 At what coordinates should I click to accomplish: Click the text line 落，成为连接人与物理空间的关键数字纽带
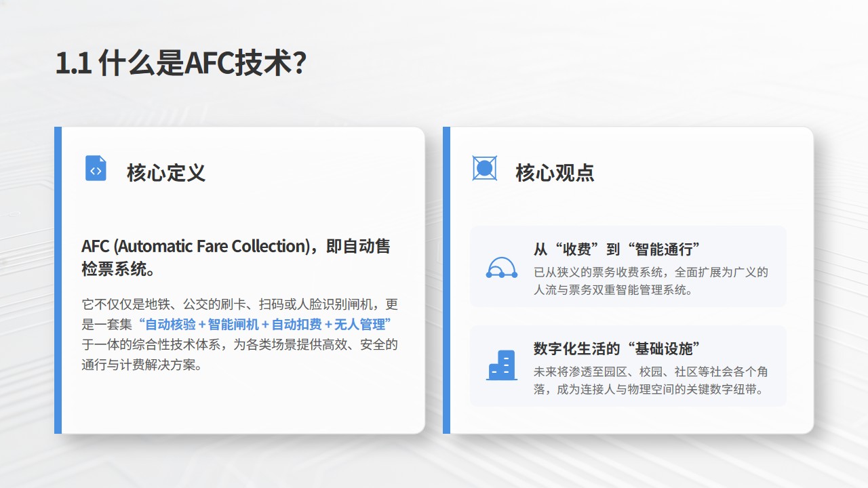[x=649, y=390]
